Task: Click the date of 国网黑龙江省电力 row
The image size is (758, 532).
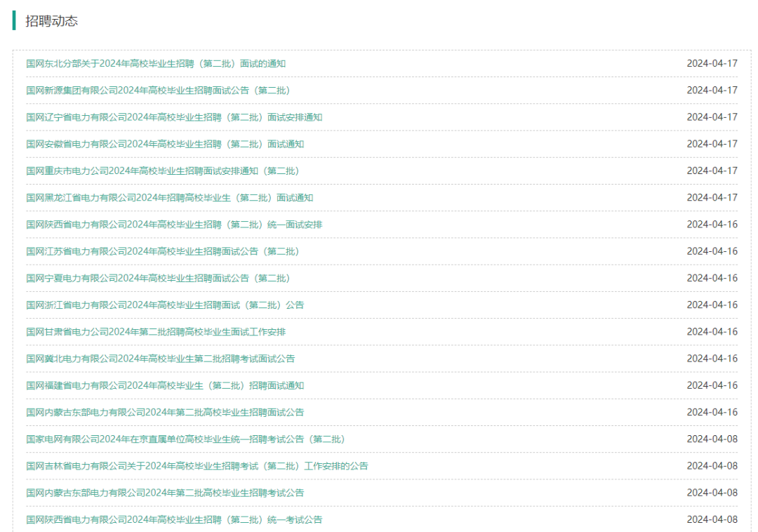Action: (712, 198)
